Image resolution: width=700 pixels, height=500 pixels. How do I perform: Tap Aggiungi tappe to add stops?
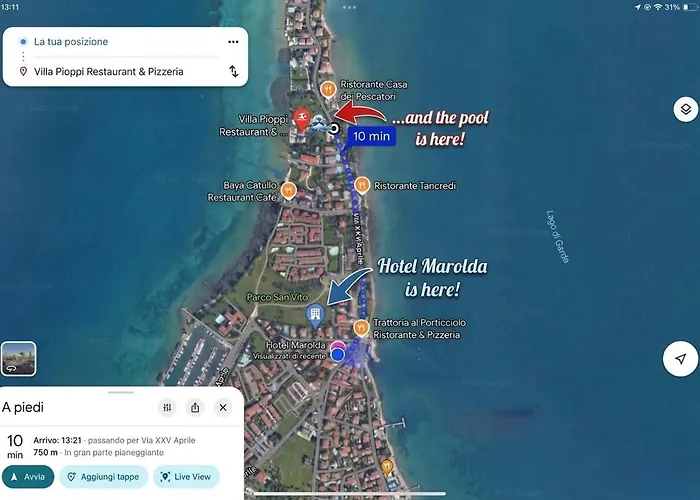(104, 477)
